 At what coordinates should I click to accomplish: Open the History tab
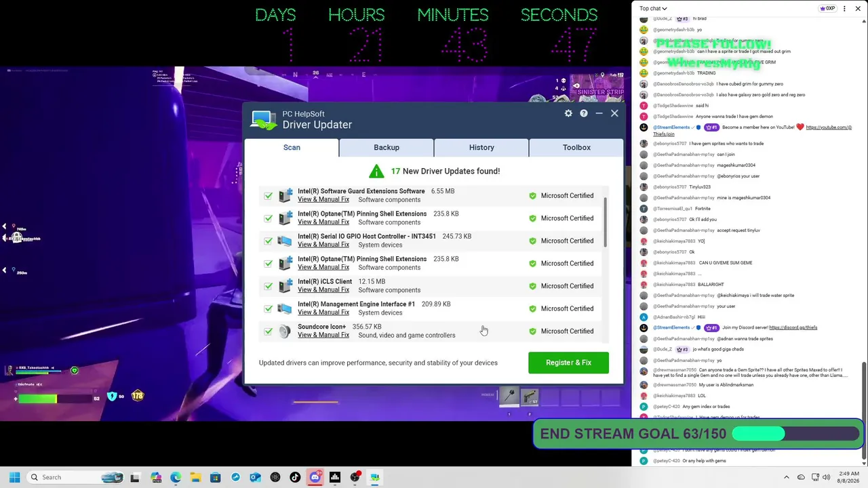point(481,147)
